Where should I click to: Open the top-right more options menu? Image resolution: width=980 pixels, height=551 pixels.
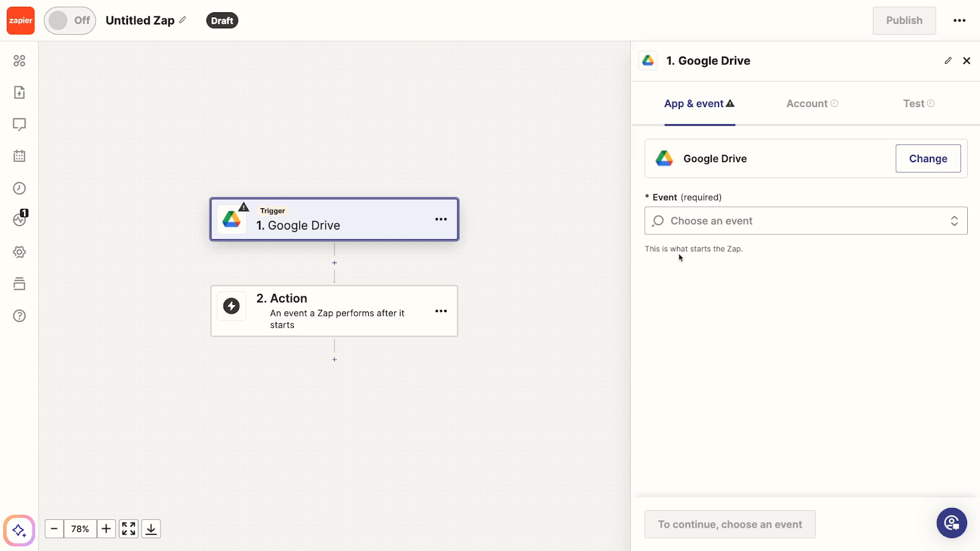959,21
